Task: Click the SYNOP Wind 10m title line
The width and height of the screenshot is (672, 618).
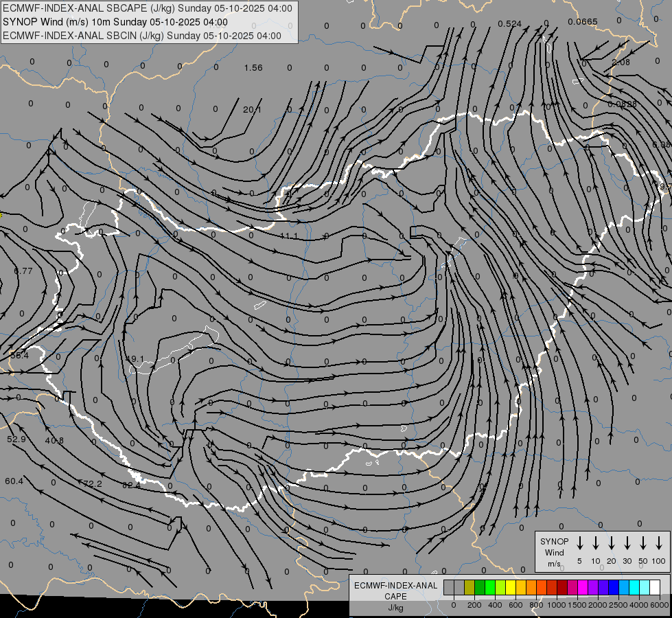Action: click(x=115, y=22)
